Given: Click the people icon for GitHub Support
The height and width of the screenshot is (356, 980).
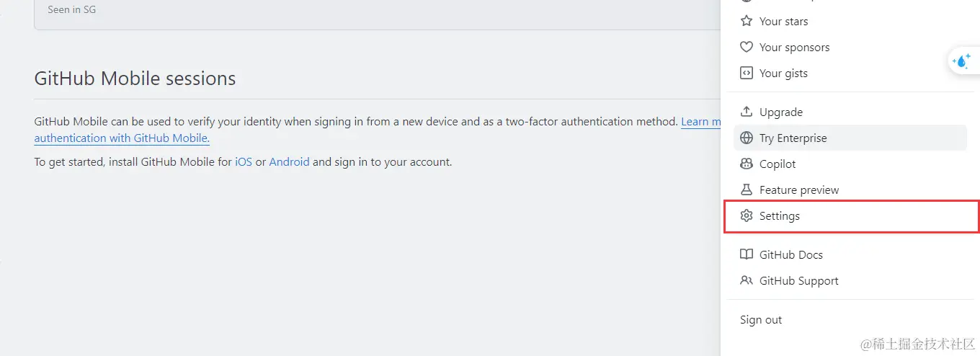Looking at the screenshot, I should 747,281.
